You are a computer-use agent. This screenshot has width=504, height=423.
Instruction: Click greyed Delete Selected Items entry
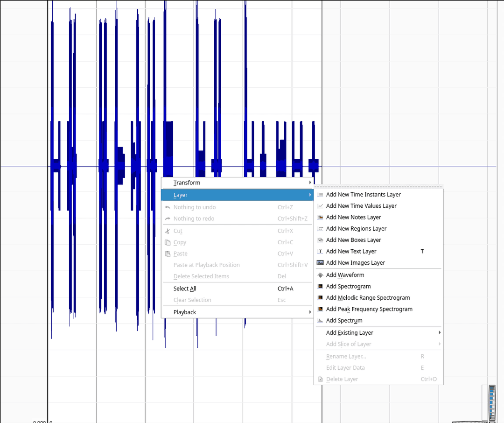pos(237,276)
